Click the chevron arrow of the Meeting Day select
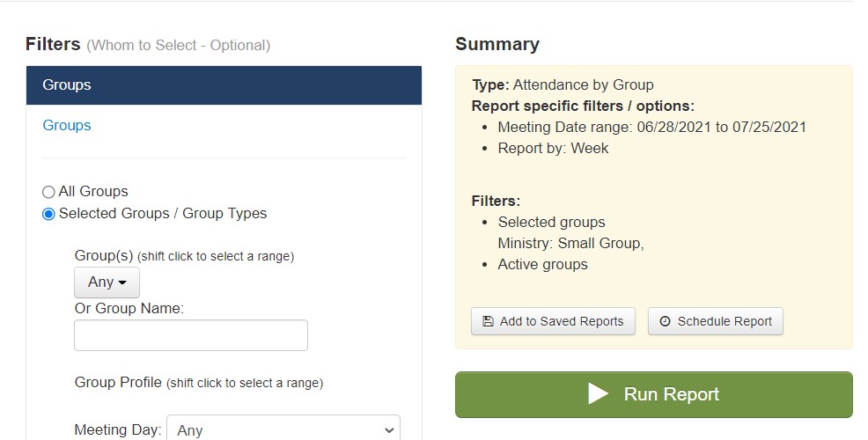The height and width of the screenshot is (440, 868). click(389, 430)
